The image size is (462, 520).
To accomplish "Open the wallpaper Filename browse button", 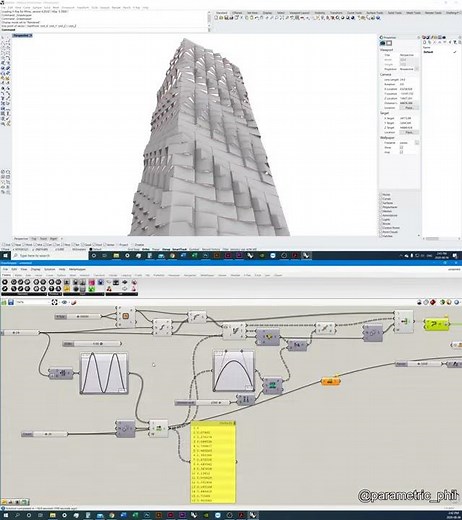I will pyautogui.click(x=417, y=143).
